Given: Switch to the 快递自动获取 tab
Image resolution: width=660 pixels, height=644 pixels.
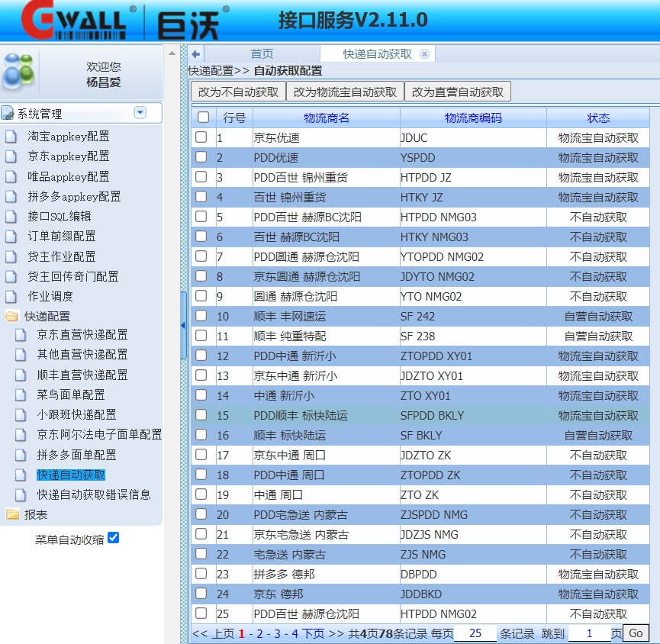Looking at the screenshot, I should [x=377, y=54].
